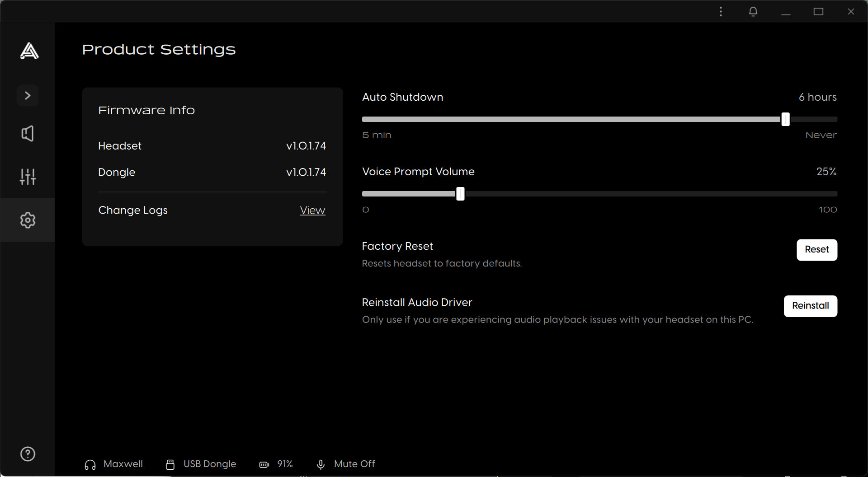868x477 pixels.
Task: Select the equalizer sliders icon
Action: click(x=28, y=177)
